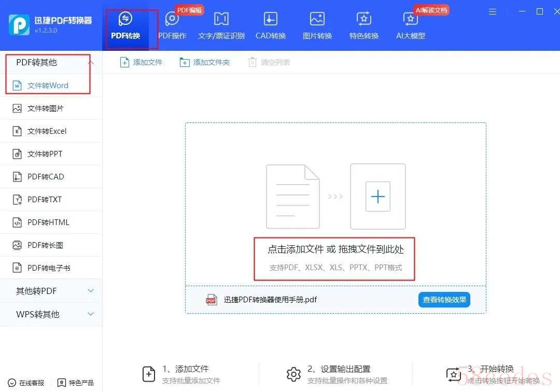Click 点击添加文件 或 拖拽文件到此处 text
Image resolution: width=560 pixels, height=392 pixels.
click(335, 249)
